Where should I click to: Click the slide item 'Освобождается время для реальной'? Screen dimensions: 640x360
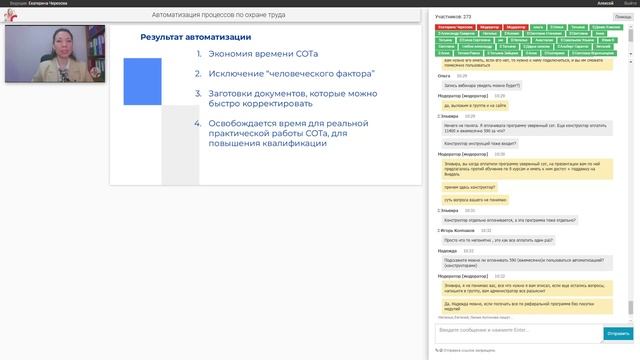[288, 133]
